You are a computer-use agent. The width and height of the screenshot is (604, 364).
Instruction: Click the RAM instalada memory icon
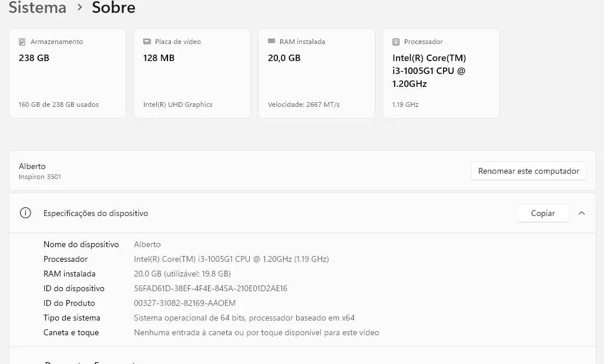[x=271, y=42]
